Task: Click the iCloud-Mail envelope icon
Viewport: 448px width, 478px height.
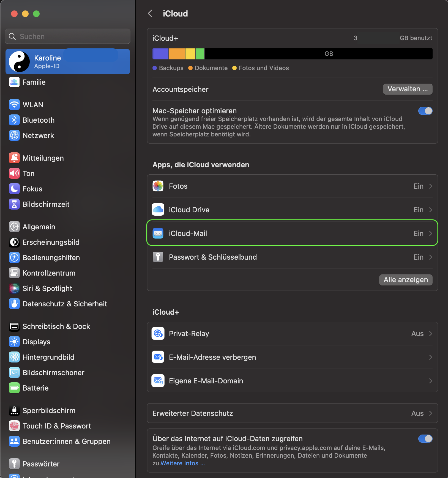Action: click(158, 233)
